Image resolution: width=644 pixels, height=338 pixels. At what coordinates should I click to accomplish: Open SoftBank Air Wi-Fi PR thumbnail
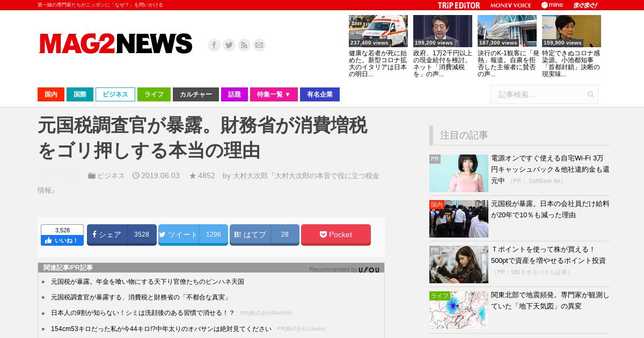459,173
